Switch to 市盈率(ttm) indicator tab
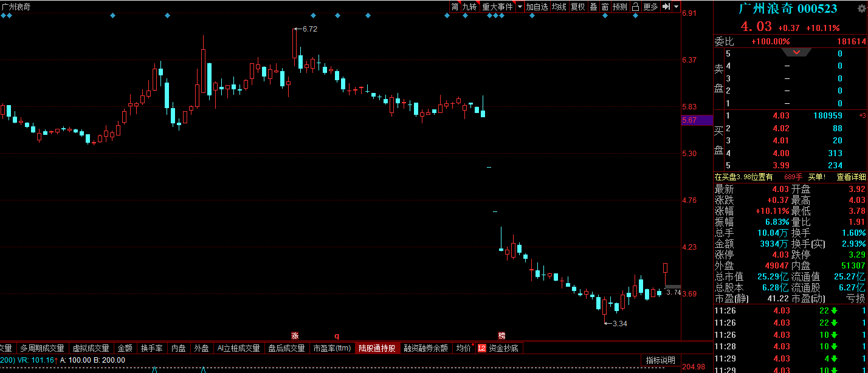This screenshot has height=373, width=868. (332, 348)
